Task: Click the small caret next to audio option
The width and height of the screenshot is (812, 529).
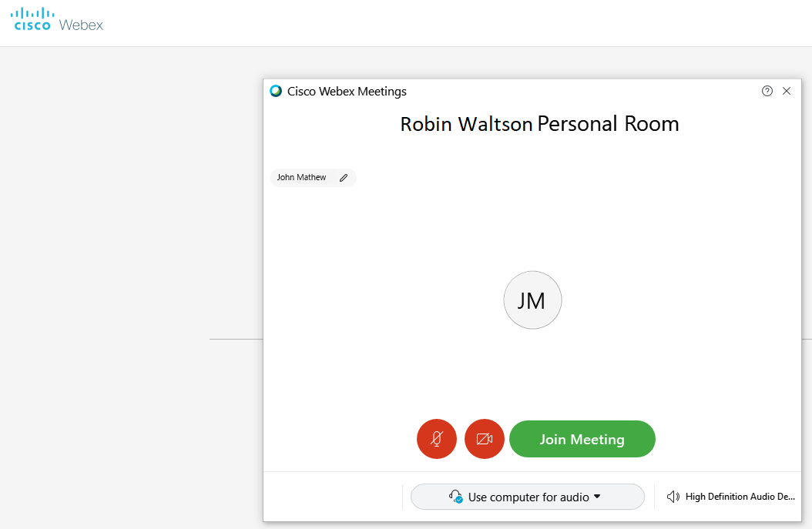Action: (597, 497)
